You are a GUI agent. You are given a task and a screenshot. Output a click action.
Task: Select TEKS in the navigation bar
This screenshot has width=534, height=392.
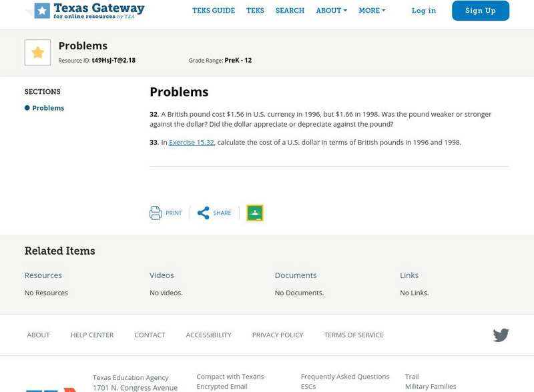[x=256, y=11]
